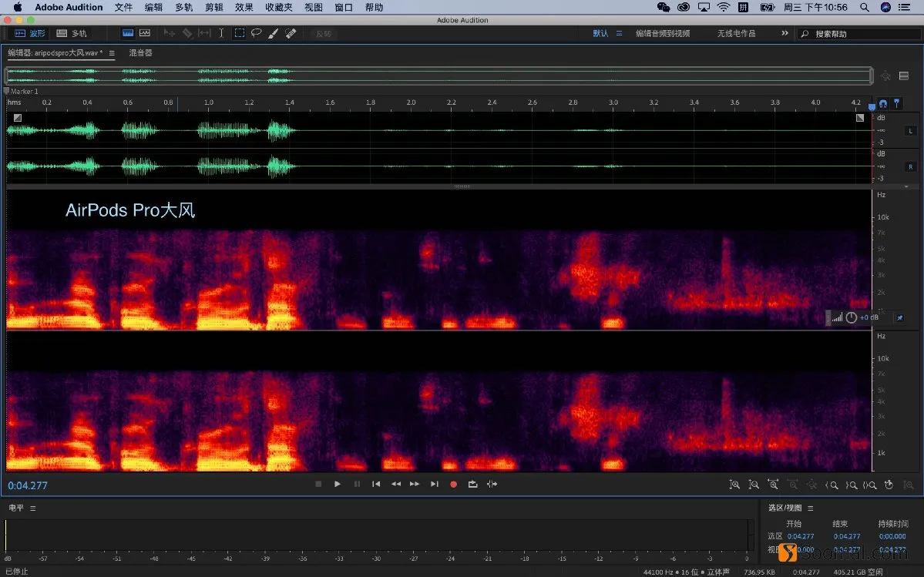
Task: Click the zoom navigator bar above timeline
Action: 438,75
